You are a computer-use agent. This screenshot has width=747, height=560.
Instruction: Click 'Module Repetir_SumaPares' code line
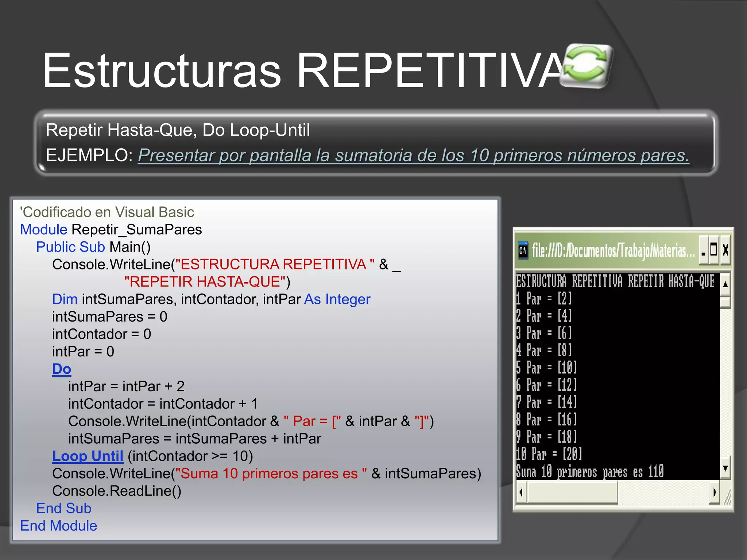111,230
